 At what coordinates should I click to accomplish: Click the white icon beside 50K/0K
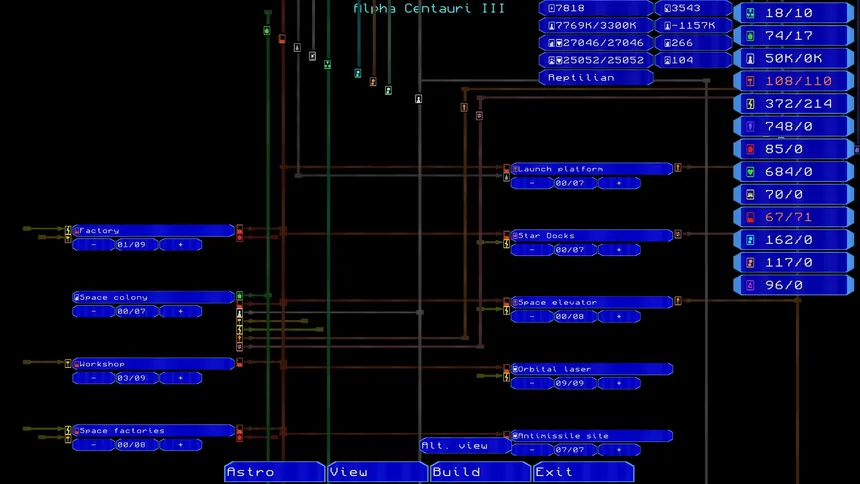pyautogui.click(x=750, y=58)
